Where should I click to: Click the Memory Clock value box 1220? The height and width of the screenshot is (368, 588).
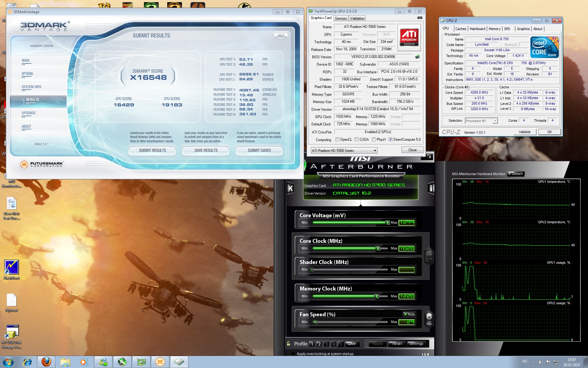click(407, 296)
